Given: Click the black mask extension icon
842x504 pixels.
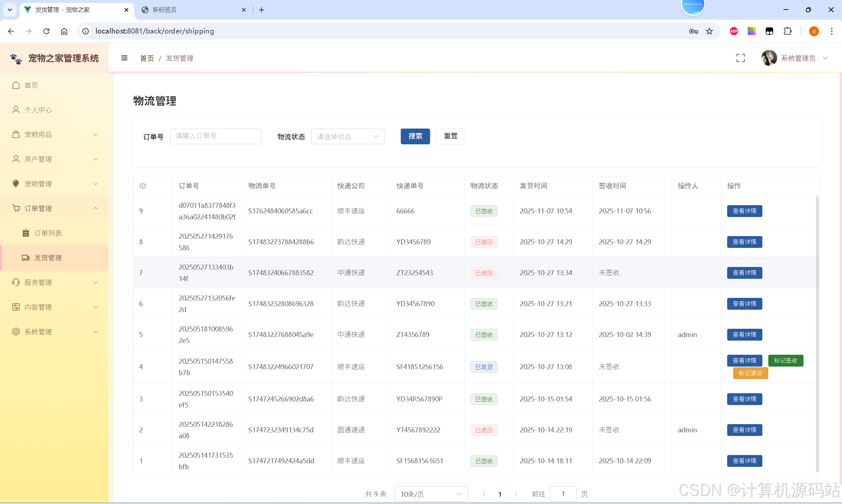Looking at the screenshot, I should (x=769, y=31).
